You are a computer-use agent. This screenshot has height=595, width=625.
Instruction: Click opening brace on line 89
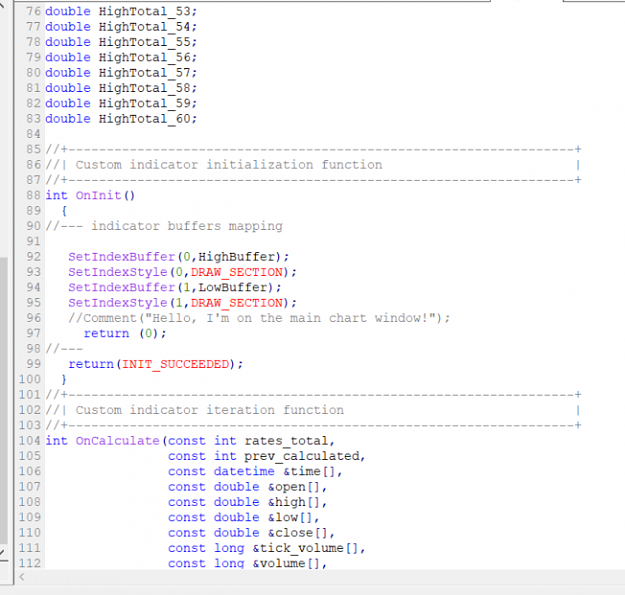tap(64, 211)
